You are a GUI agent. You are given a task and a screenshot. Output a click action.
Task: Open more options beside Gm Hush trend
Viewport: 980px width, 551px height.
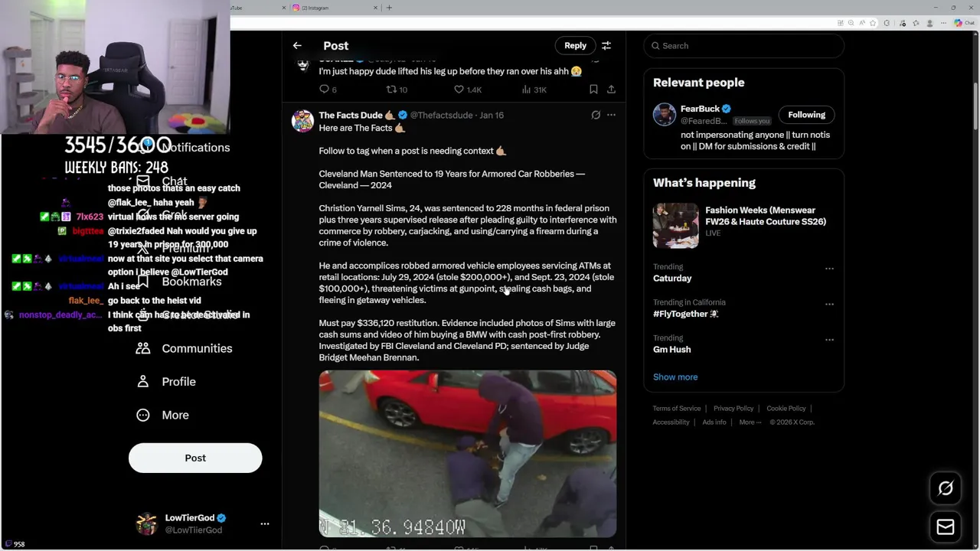click(x=829, y=339)
